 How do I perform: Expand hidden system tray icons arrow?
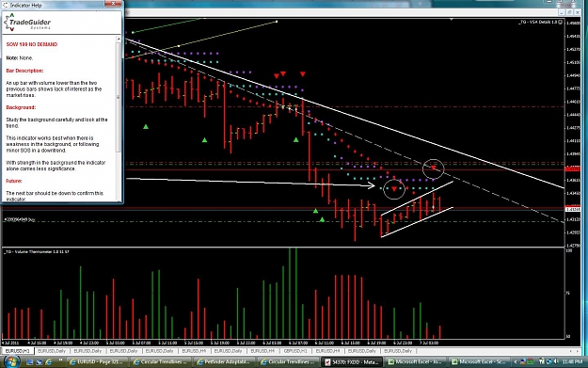coord(515,362)
